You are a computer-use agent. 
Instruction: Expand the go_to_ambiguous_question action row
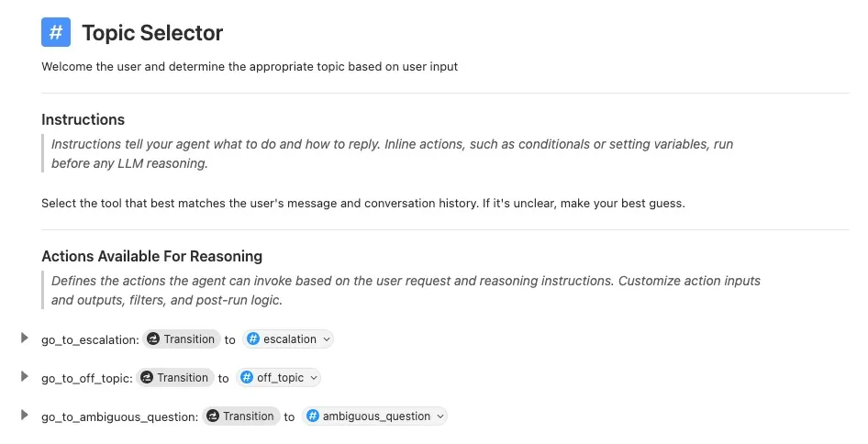point(25,416)
